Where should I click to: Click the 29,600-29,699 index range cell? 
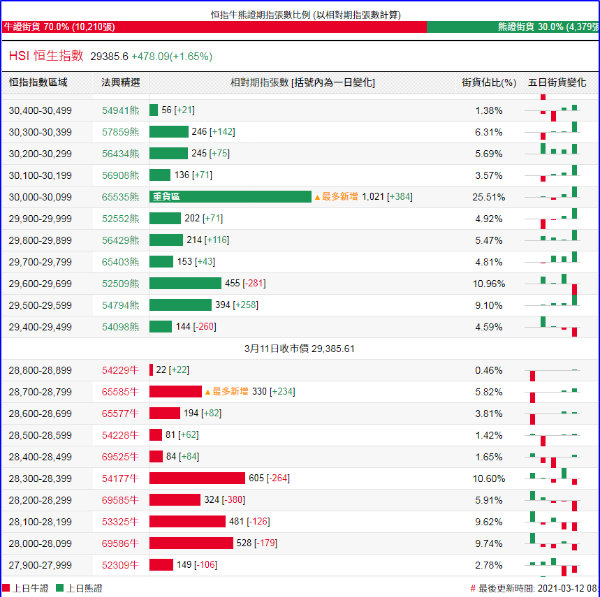point(40,284)
